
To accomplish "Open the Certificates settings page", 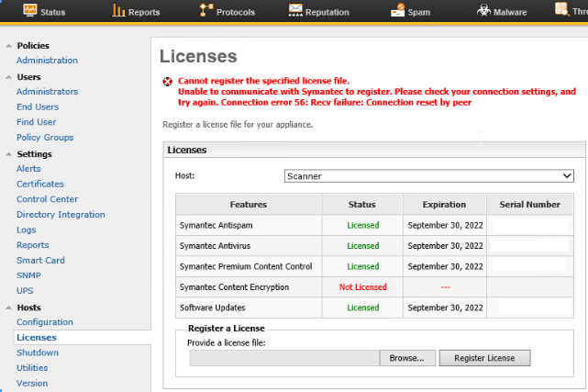I will point(40,184).
